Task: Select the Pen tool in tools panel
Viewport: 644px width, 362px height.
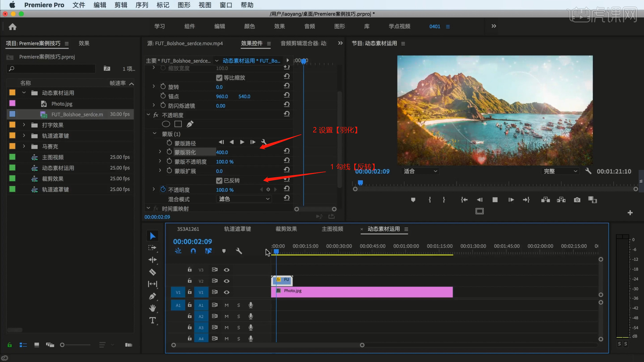Action: tap(153, 296)
